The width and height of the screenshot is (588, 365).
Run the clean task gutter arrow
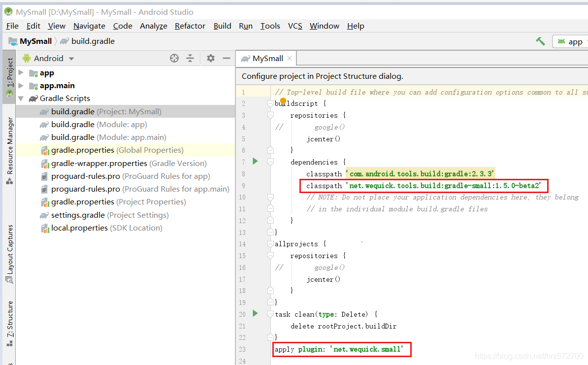255,313
